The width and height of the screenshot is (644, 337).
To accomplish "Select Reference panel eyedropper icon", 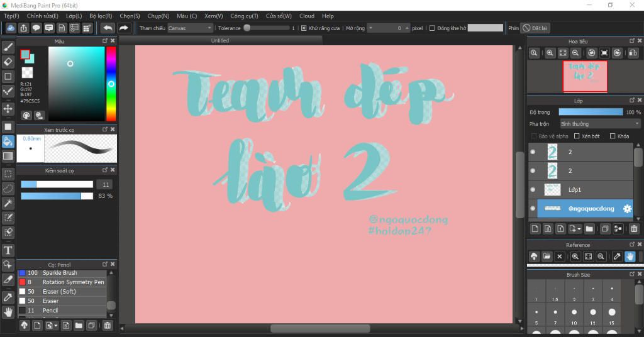I will click(617, 257).
